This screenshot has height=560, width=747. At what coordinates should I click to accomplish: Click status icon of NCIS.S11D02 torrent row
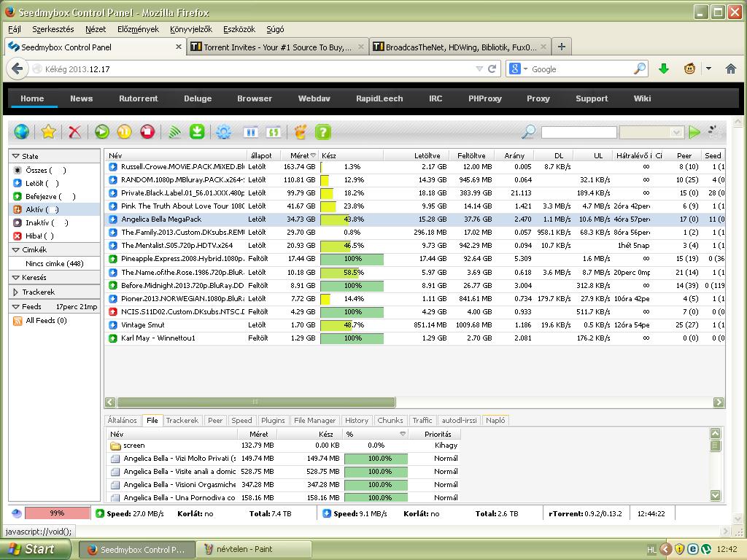pyautogui.click(x=113, y=312)
